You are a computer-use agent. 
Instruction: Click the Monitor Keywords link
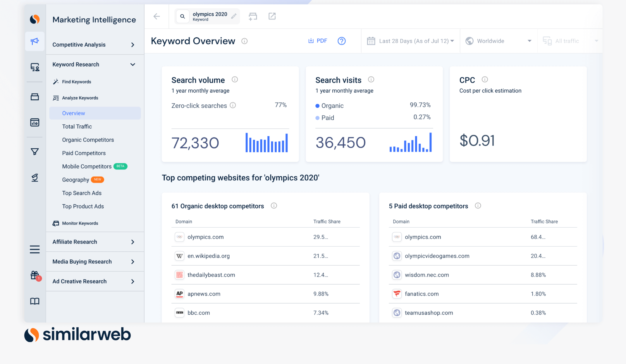80,223
